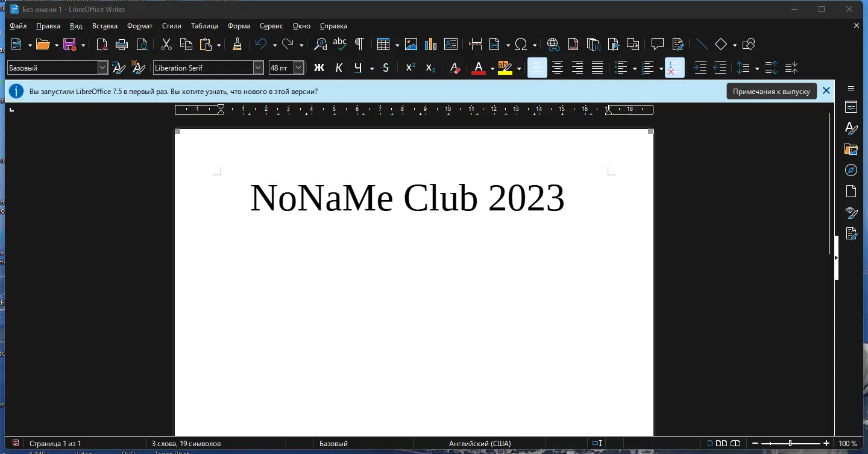868x454 pixels.
Task: Click the Insert Hyperlink globe icon
Action: coord(553,44)
